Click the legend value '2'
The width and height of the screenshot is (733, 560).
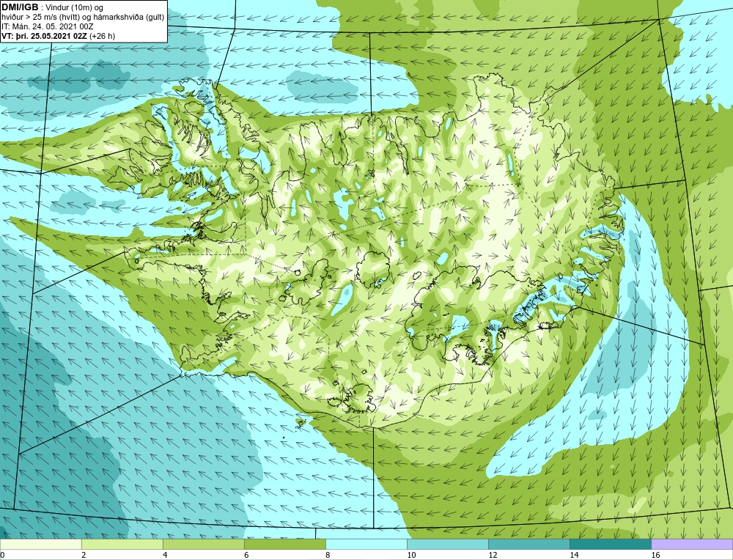pyautogui.click(x=84, y=555)
